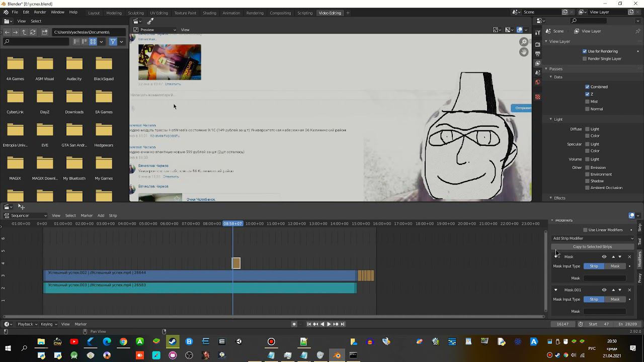The image size is (644, 362).
Task: Click the pan hand gizmo in preview
Action: tap(524, 52)
